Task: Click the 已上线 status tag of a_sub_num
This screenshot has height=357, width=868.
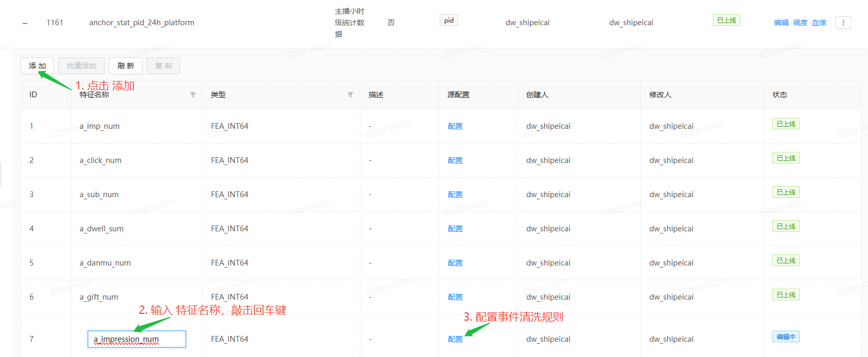Action: (786, 192)
